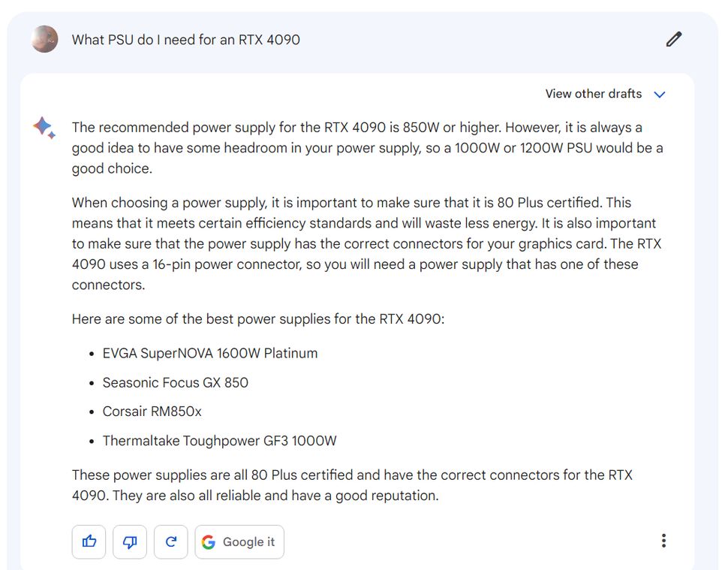
Task: Click the paragraph recommending 850W or higher
Action: (367, 148)
